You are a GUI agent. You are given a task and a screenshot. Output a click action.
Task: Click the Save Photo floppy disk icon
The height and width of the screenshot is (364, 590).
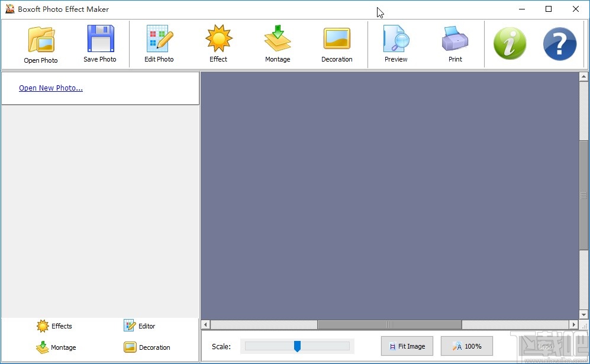(x=100, y=40)
